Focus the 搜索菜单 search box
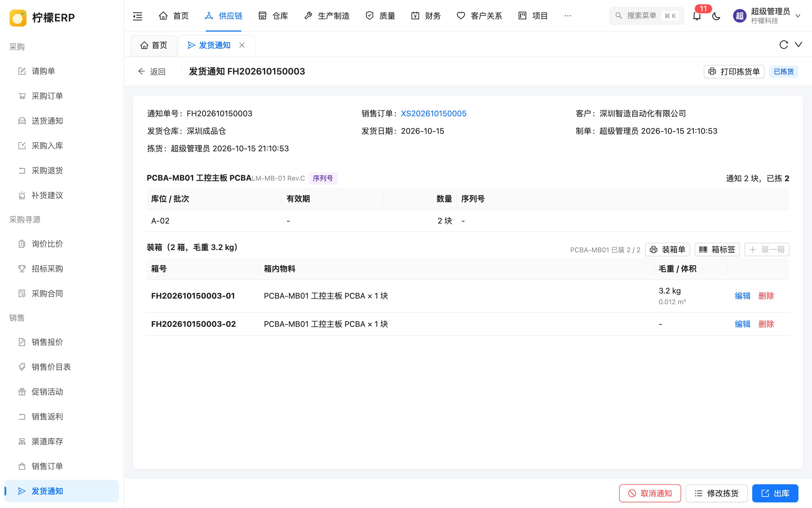This screenshot has height=508, width=812. coord(646,16)
